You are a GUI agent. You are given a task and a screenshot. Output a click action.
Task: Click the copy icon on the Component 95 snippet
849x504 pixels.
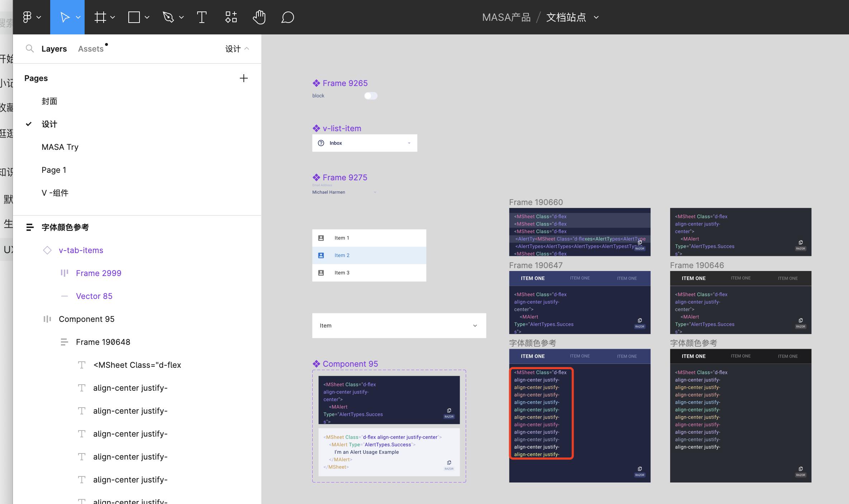pos(449,410)
